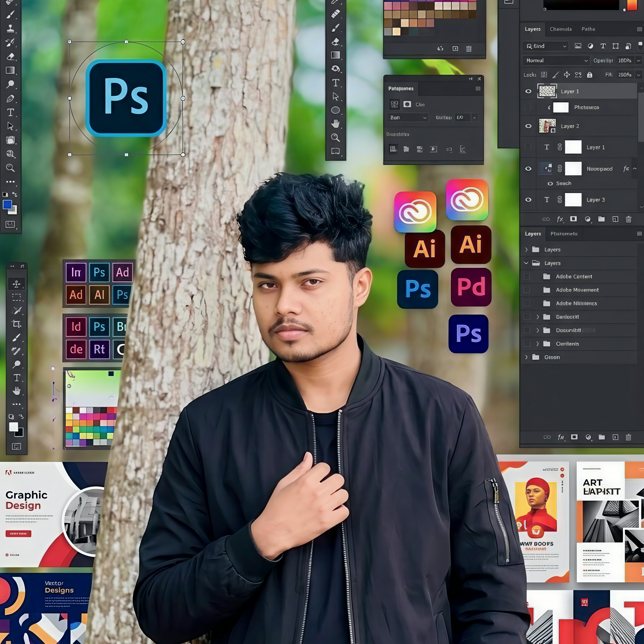Switch to the Chamuls tab

coord(561,29)
